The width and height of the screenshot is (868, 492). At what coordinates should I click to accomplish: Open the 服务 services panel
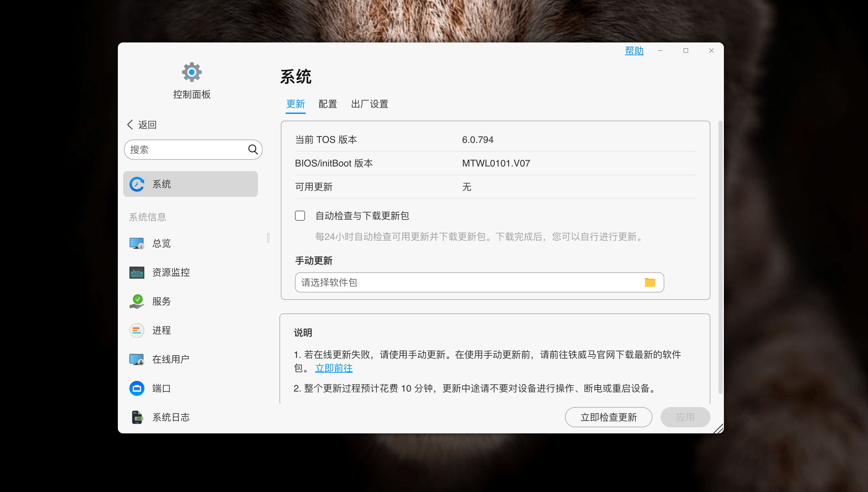(161, 301)
